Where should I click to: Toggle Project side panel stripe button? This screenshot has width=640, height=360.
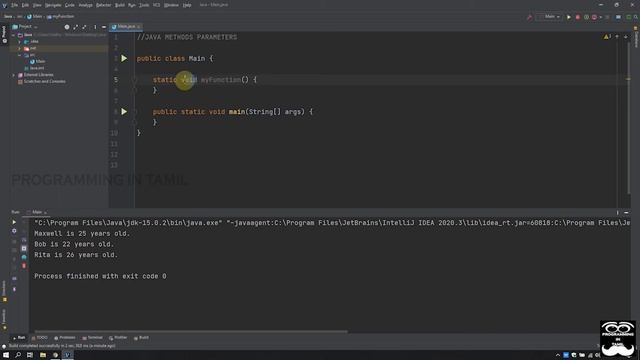[x=4, y=34]
